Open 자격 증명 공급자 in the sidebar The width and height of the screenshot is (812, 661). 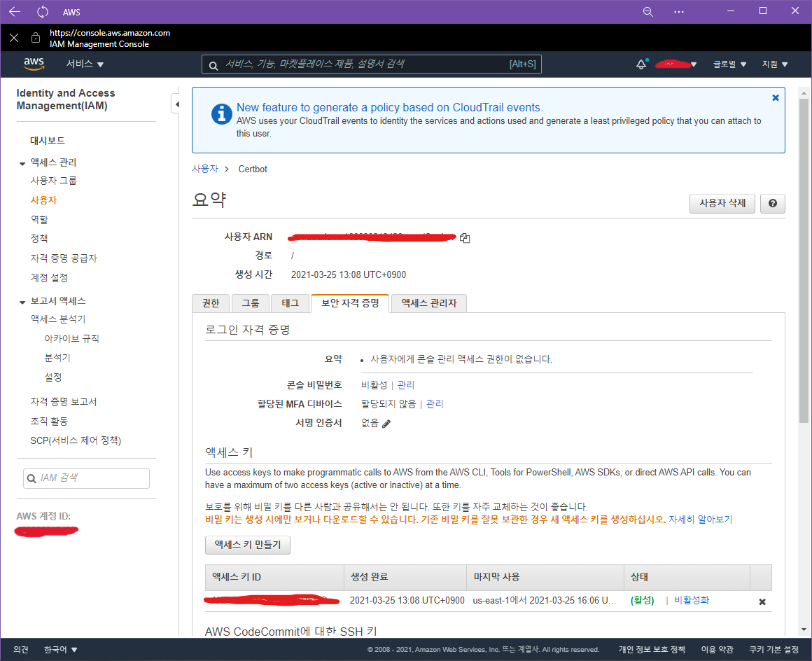coord(64,258)
